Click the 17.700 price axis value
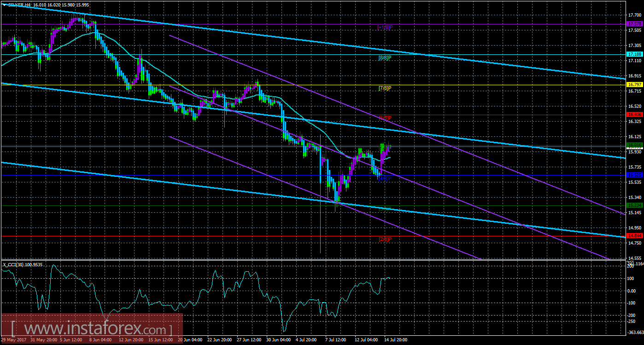This screenshot has width=644, height=345. [635, 15]
